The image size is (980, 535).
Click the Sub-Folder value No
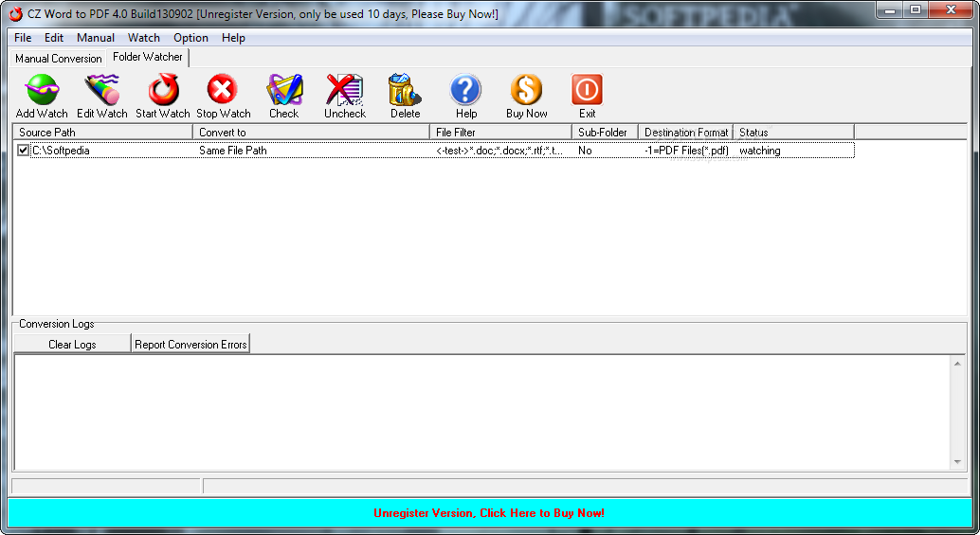[585, 151]
